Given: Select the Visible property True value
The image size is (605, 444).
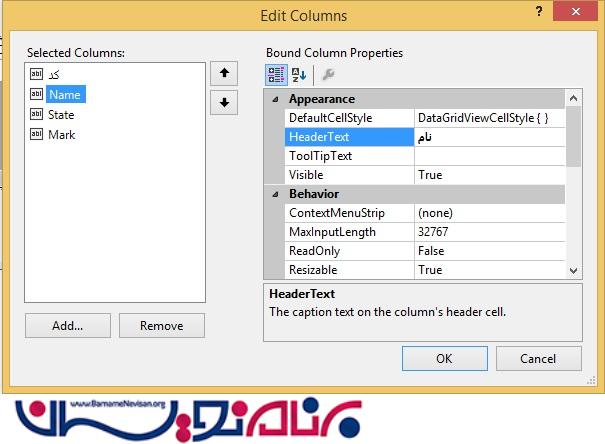Looking at the screenshot, I should (x=488, y=175).
